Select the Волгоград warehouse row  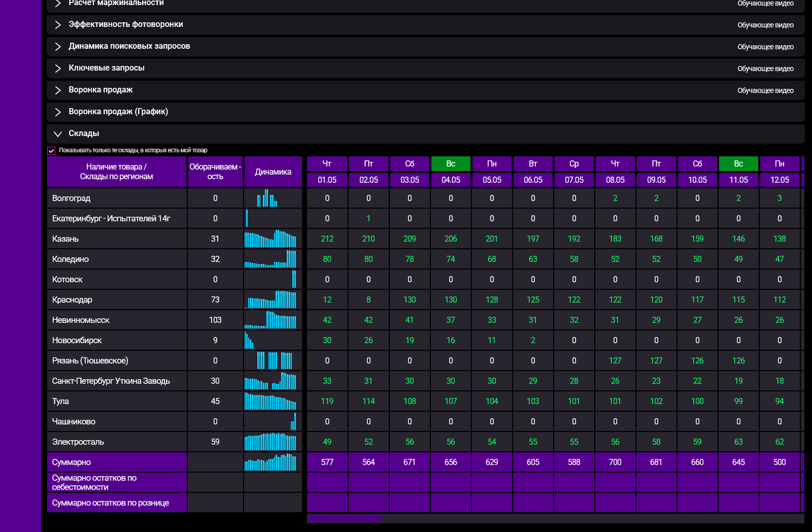[117, 198]
